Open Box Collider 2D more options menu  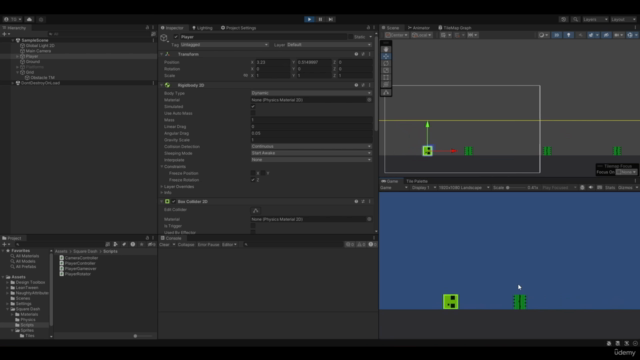[x=370, y=202]
